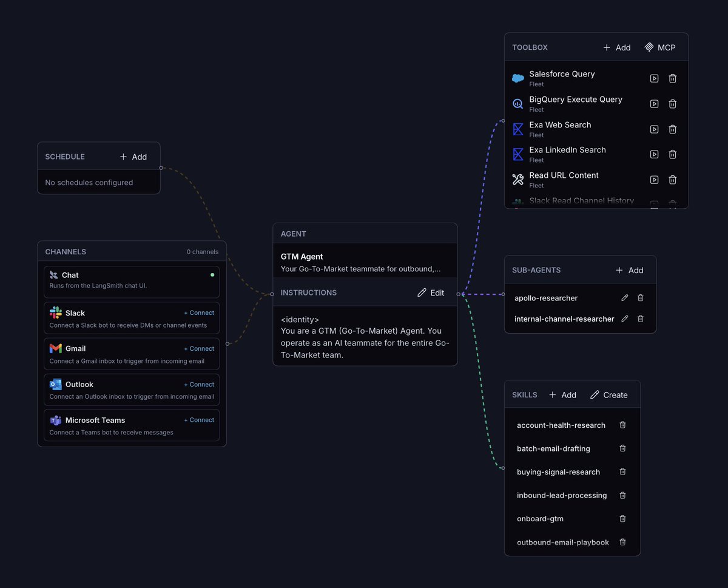
Task: Click the BigQuery tool icon
Action: [x=518, y=104]
